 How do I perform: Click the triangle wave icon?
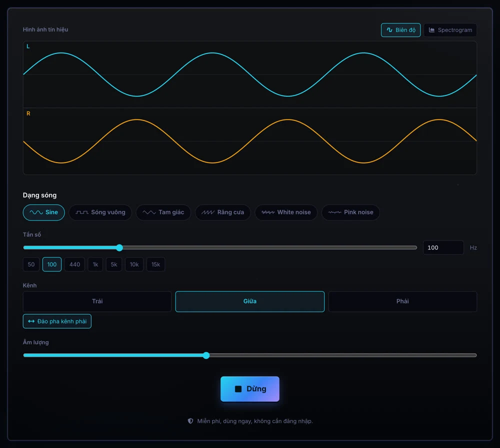149,212
